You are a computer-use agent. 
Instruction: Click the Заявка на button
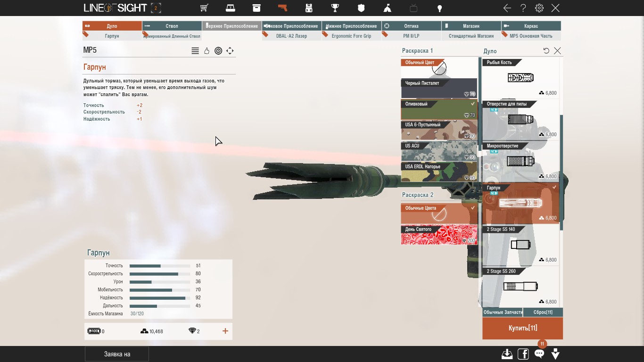117,354
